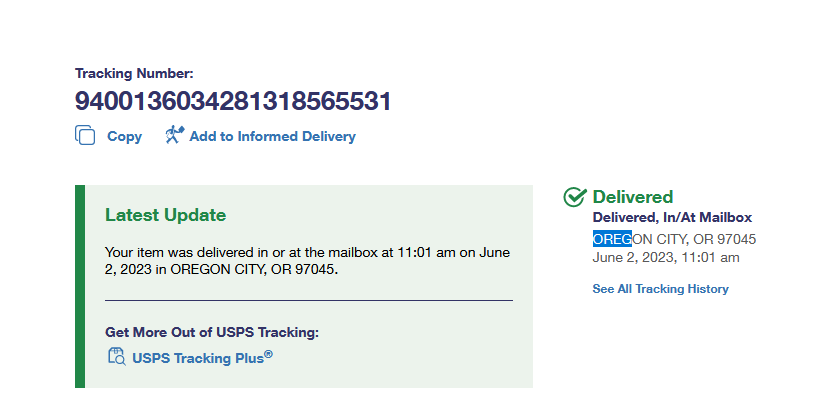Click the highlighted OREG text selection
This screenshot has height=401, width=828.
coord(612,239)
